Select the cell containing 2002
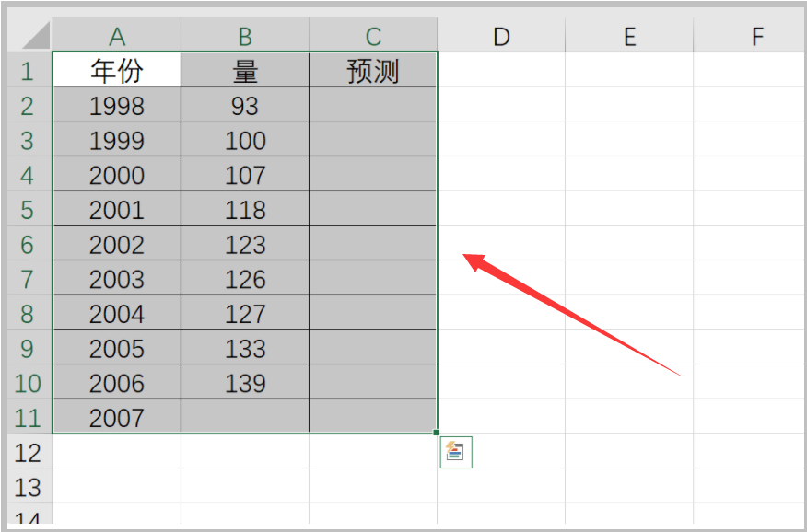This screenshot has width=807, height=532. coord(117,243)
